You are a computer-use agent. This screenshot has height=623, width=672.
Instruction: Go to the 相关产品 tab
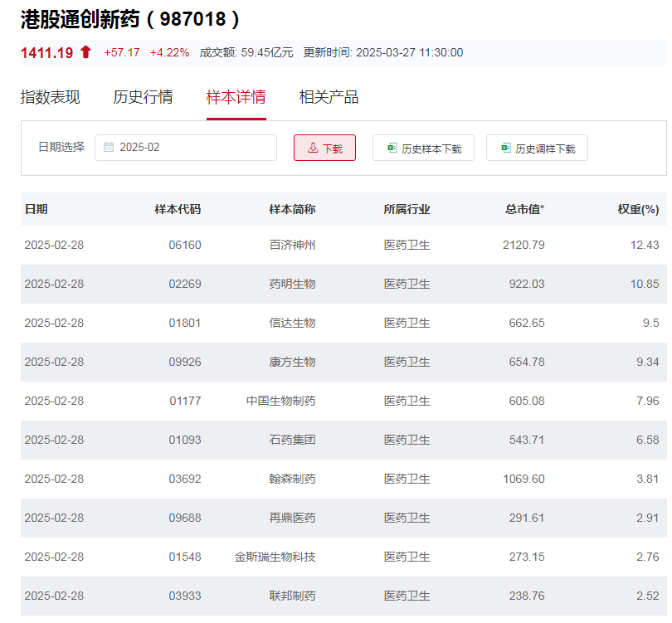click(x=329, y=97)
